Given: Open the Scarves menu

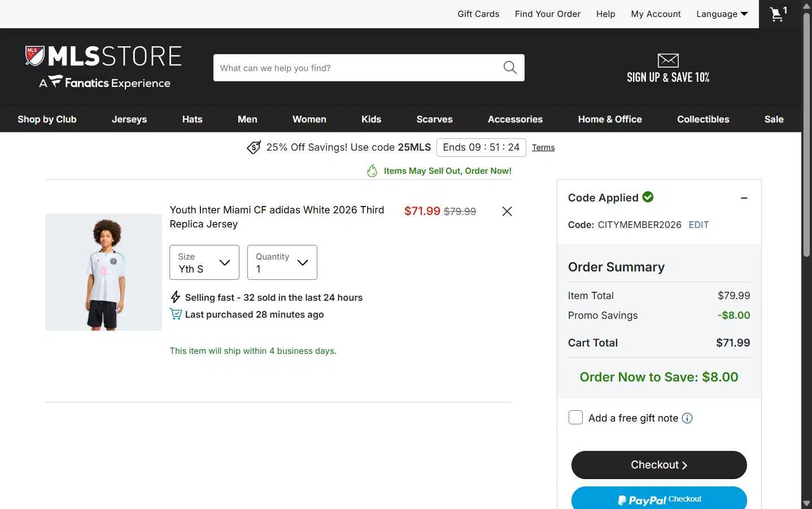Looking at the screenshot, I should pos(435,119).
